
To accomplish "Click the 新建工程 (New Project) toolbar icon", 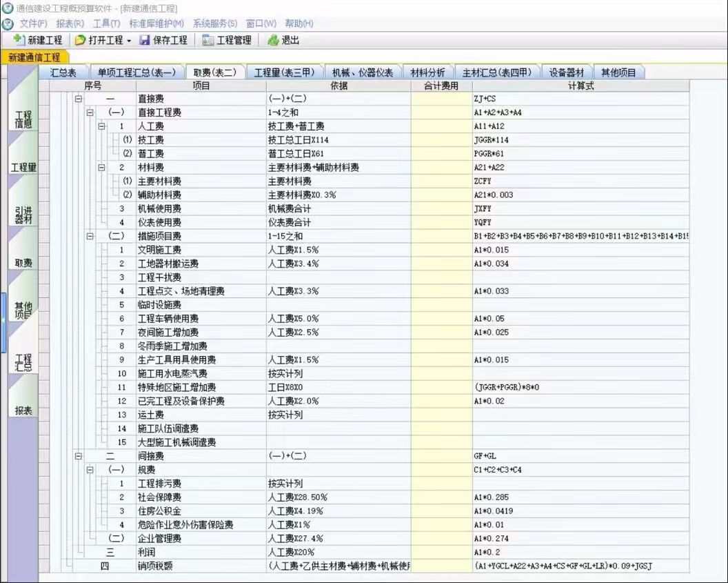I will (x=19, y=40).
